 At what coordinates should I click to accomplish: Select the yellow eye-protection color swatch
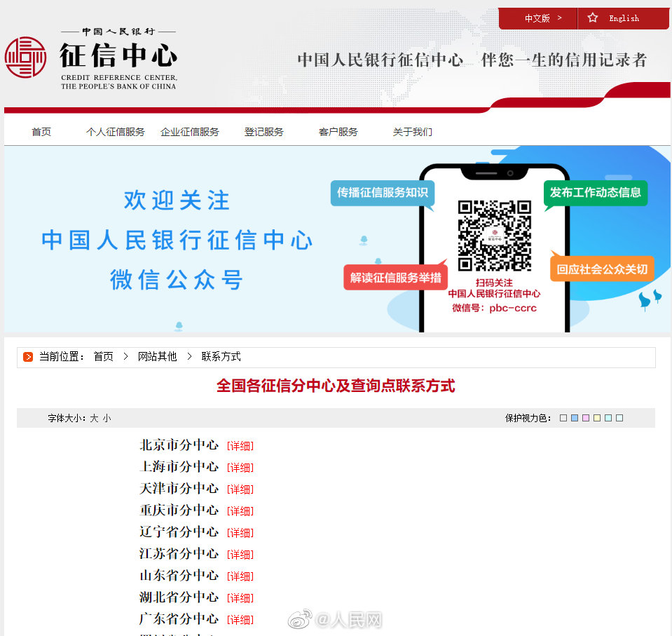[x=597, y=418]
